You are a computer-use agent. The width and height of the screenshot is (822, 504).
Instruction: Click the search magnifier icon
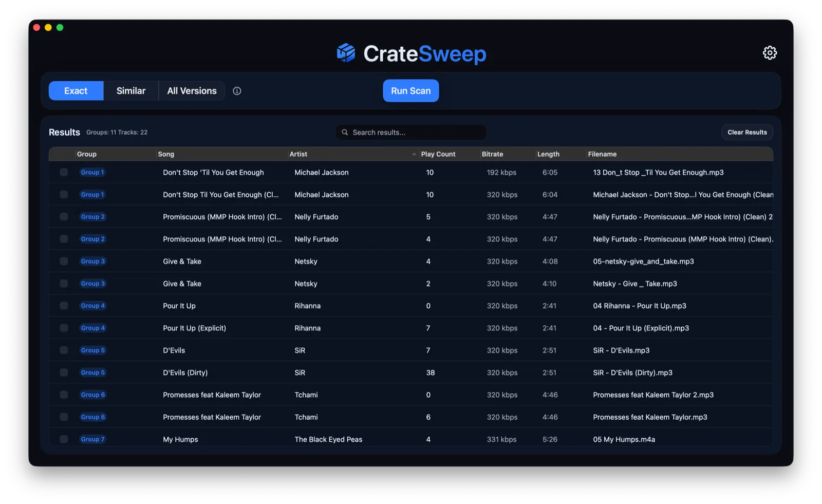point(345,133)
